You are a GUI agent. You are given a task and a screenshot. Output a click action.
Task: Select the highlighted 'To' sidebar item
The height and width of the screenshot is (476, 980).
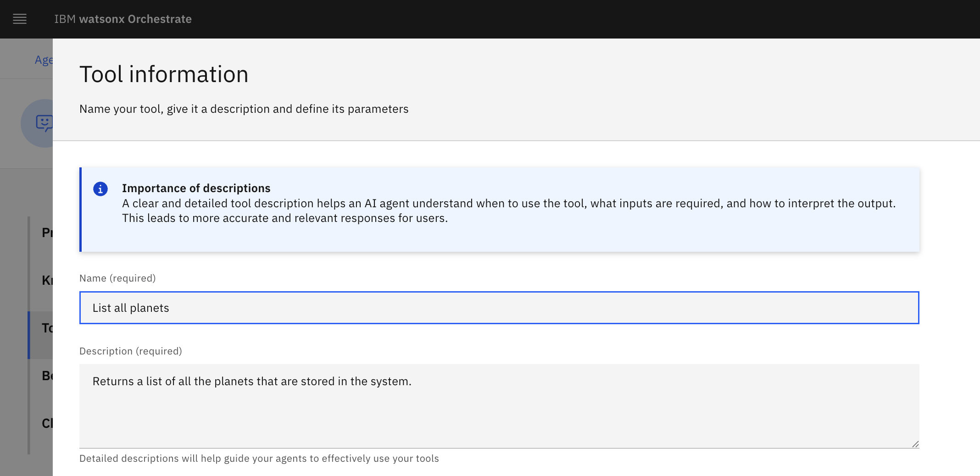point(47,328)
